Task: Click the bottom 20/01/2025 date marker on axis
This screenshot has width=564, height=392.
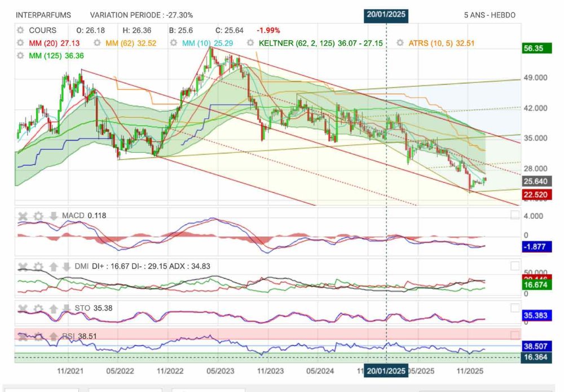Action: click(386, 371)
